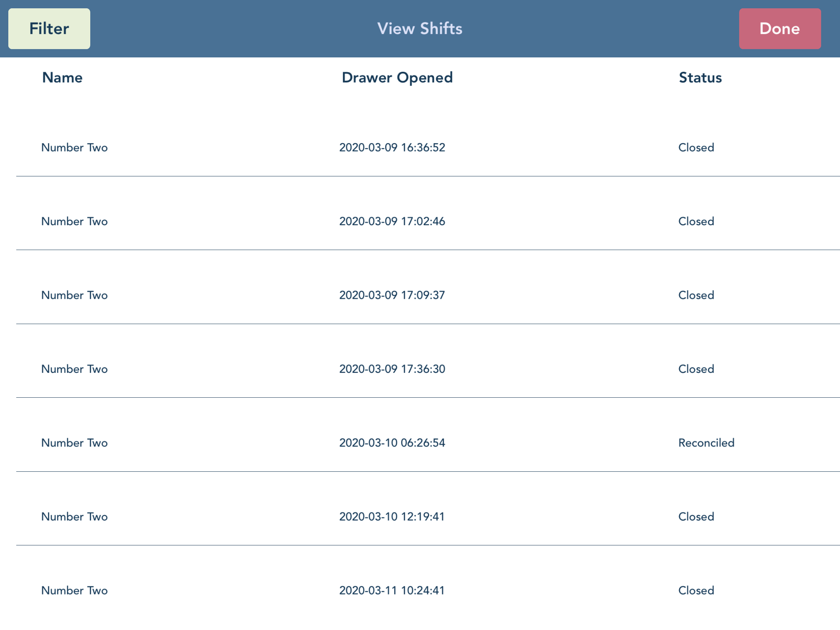The width and height of the screenshot is (840, 630).
Task: Click the Drawer Opened column header
Action: pos(397,77)
